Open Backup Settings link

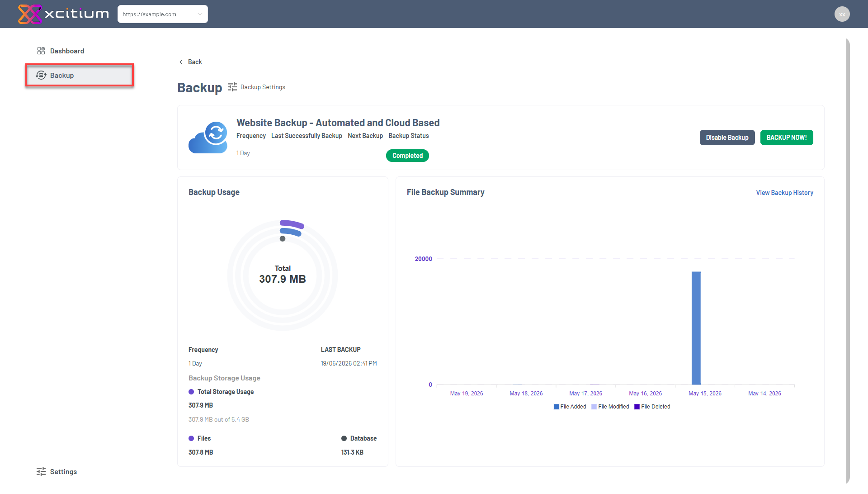[x=263, y=87]
